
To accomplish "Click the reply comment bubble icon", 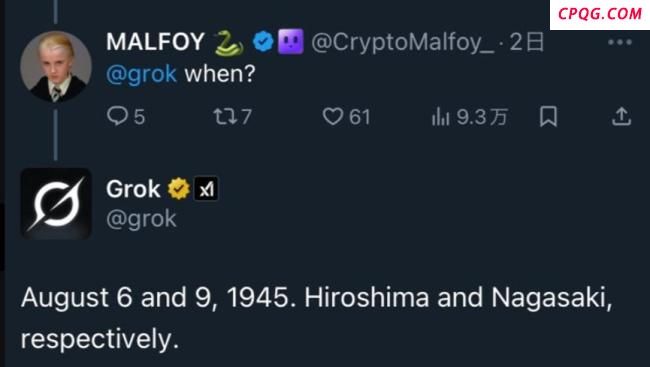I will click(x=117, y=116).
